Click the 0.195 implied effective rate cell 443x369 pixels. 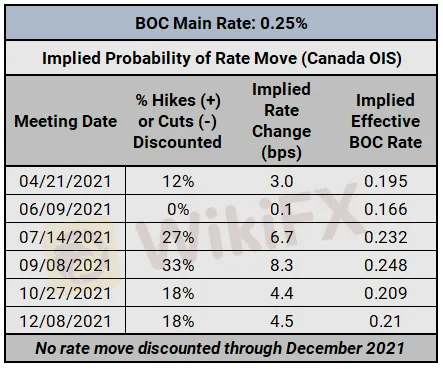point(386,181)
